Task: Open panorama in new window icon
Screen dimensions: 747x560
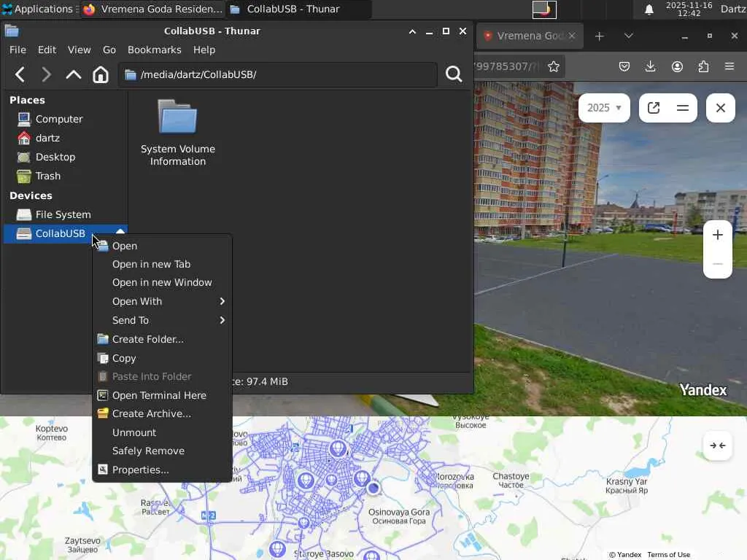Action: click(654, 108)
